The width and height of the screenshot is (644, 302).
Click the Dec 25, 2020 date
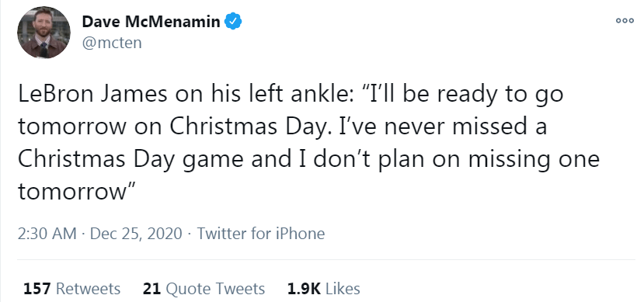pos(136,234)
